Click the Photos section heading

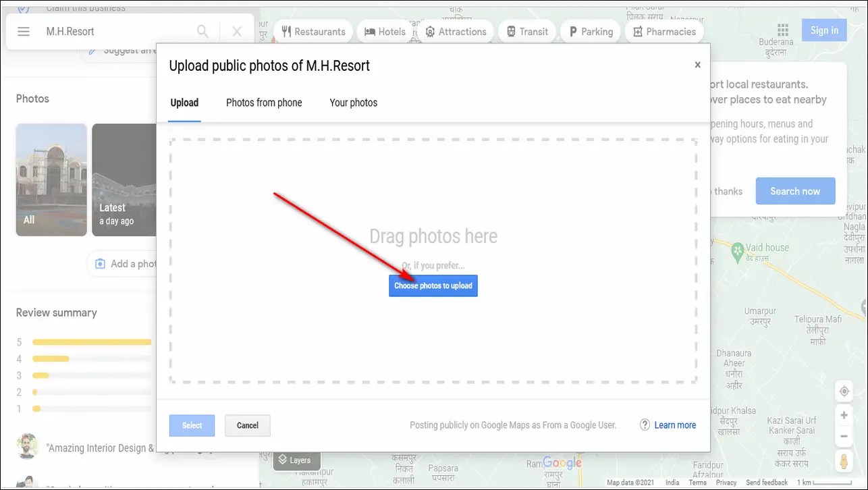[32, 99]
